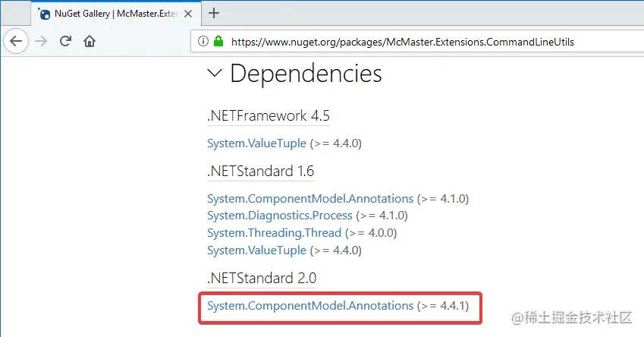Click the browser back arrow button
Viewport: 644px width, 337px height.
[x=16, y=42]
